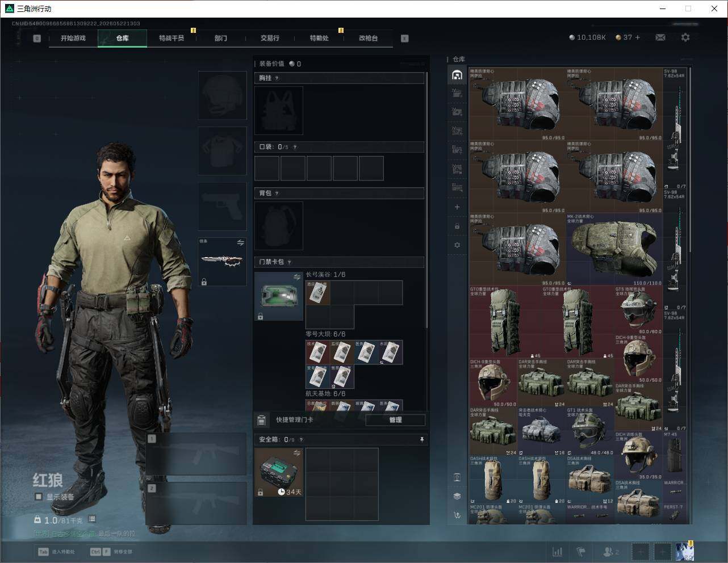
Task: Select the GT1 战术头盔 helmet
Action: (x=590, y=431)
